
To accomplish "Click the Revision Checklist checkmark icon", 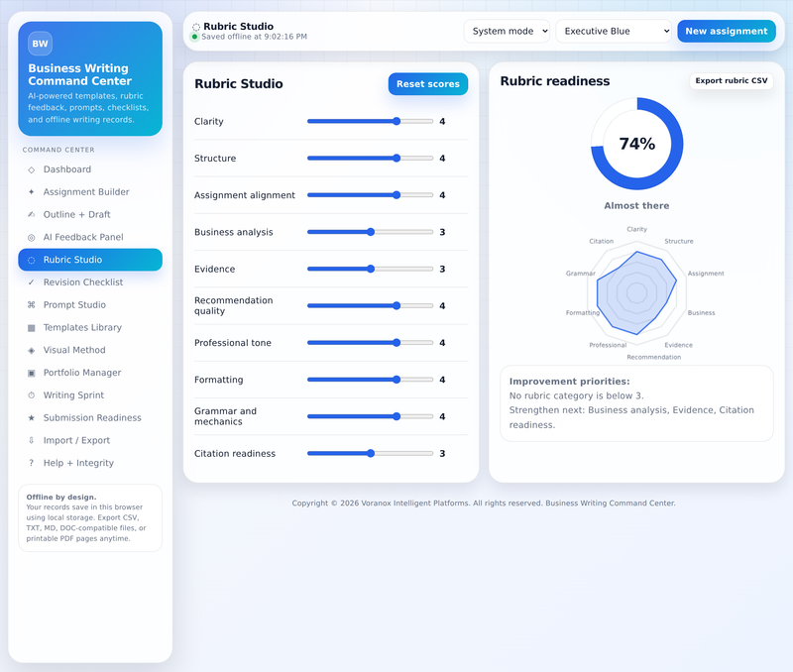I will point(32,282).
